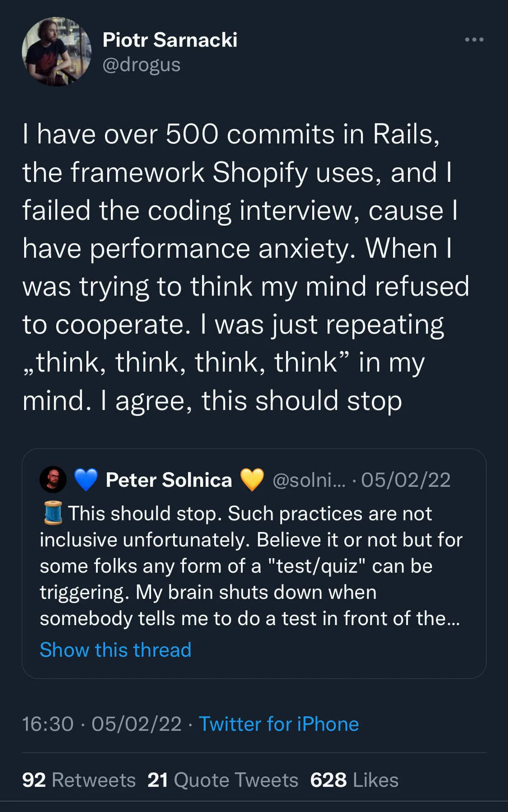The image size is (508, 812).
Task: Click Peter Solnica's small avatar
Action: pyautogui.click(x=53, y=479)
